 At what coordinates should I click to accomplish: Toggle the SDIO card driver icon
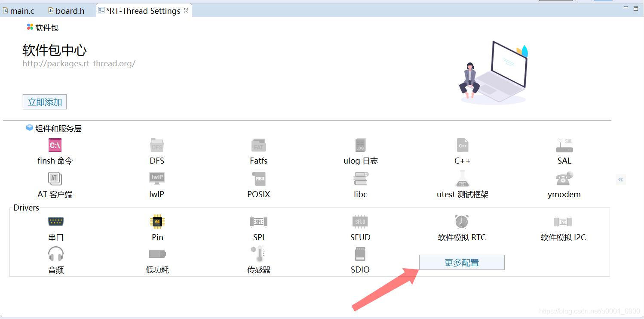click(x=360, y=254)
